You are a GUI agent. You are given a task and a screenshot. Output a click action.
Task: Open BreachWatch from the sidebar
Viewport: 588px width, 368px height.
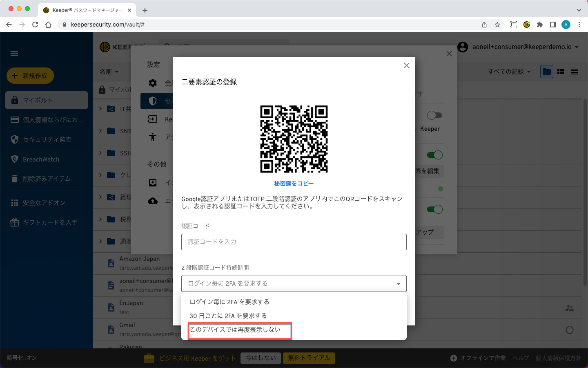click(41, 159)
